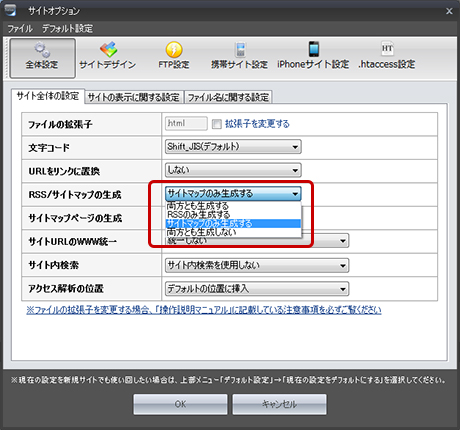Open the デフォルト設定 menu
Screen dimensions: 460x430
67,29
